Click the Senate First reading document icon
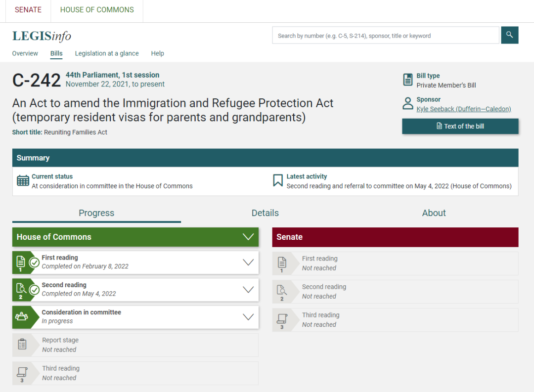Screen dimensions: 534x392 point(282,263)
